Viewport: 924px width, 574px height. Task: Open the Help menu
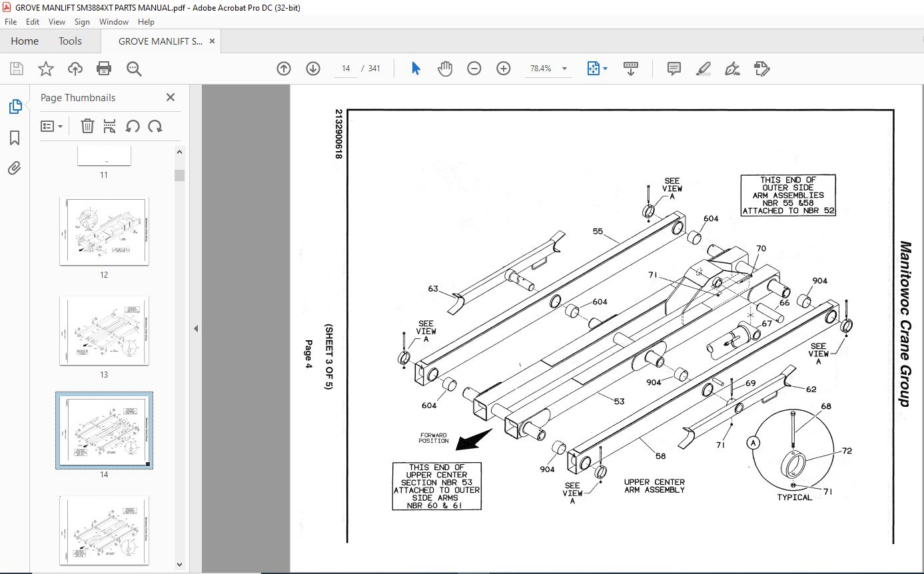click(146, 22)
